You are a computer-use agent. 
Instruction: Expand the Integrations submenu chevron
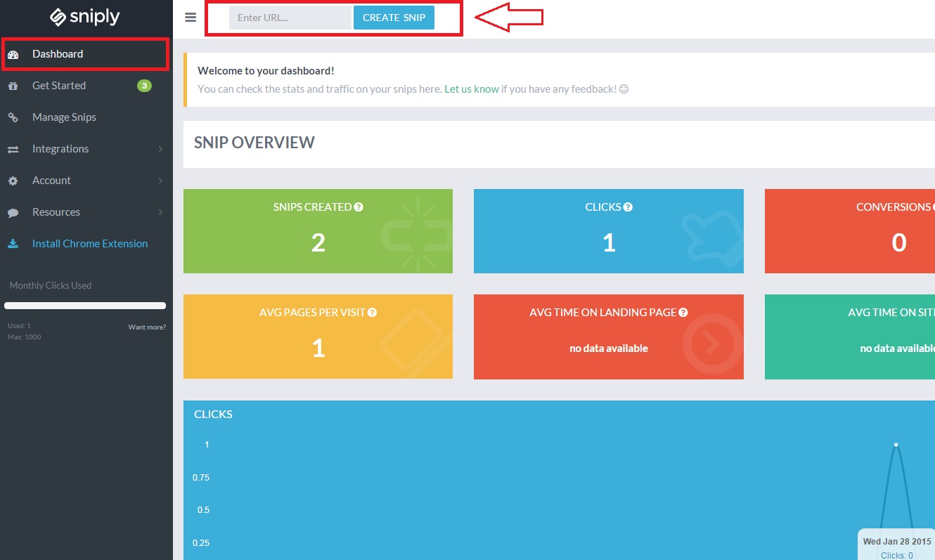click(160, 149)
